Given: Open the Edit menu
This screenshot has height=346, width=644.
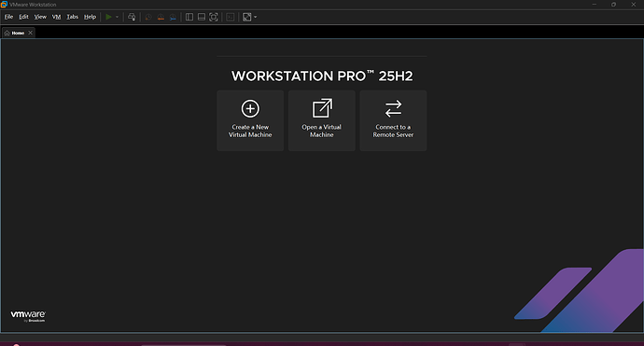Looking at the screenshot, I should 23,17.
